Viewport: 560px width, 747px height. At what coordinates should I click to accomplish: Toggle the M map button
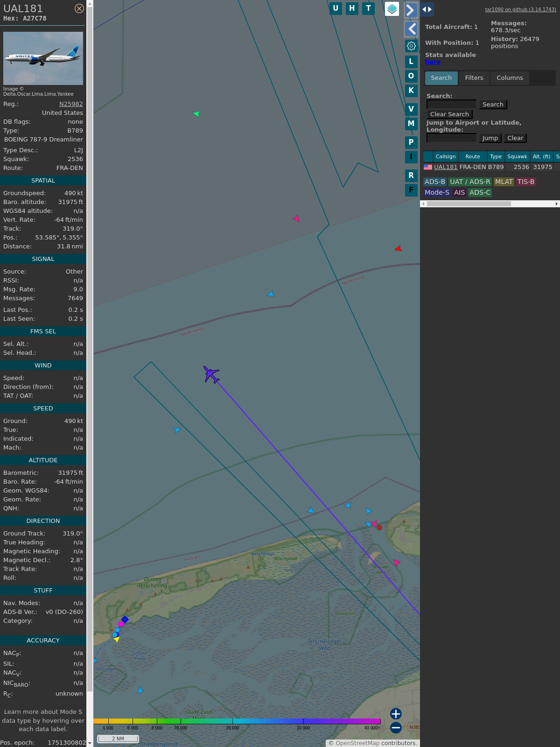tap(411, 124)
